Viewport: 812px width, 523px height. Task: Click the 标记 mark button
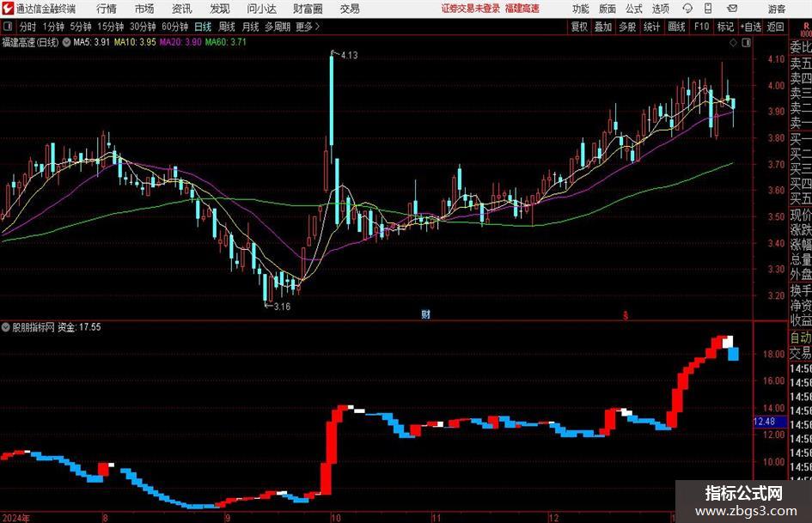[x=725, y=27]
